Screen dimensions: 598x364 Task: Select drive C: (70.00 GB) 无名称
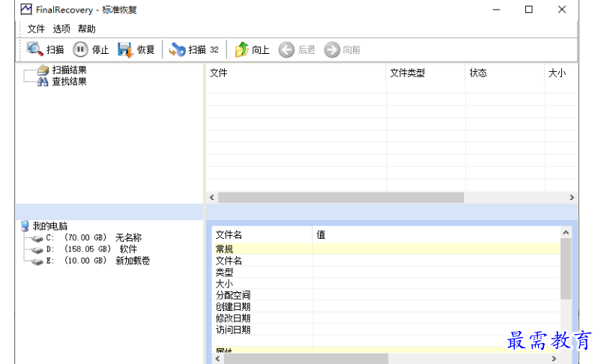pos(94,238)
